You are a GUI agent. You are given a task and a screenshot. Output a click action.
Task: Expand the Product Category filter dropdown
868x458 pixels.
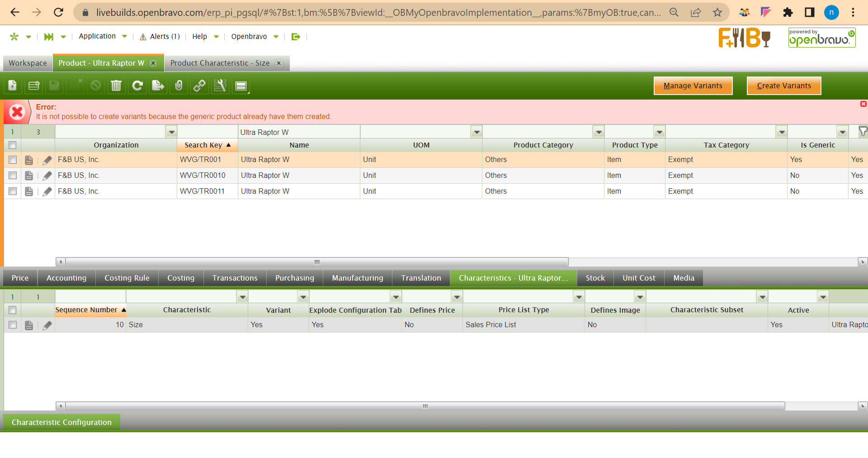tap(599, 132)
